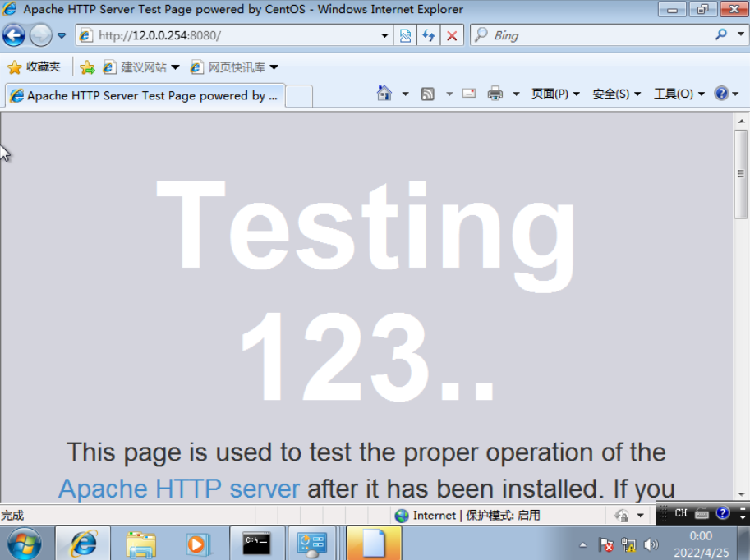750x560 pixels.
Task: Show hidden tray icons arrow
Action: [582, 544]
